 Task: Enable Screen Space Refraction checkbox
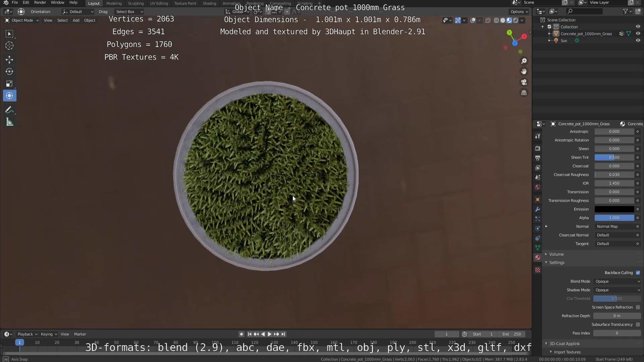coord(638,307)
